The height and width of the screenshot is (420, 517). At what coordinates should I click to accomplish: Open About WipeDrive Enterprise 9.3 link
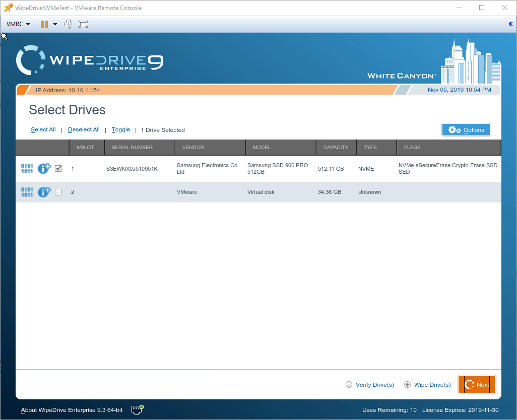click(x=72, y=410)
